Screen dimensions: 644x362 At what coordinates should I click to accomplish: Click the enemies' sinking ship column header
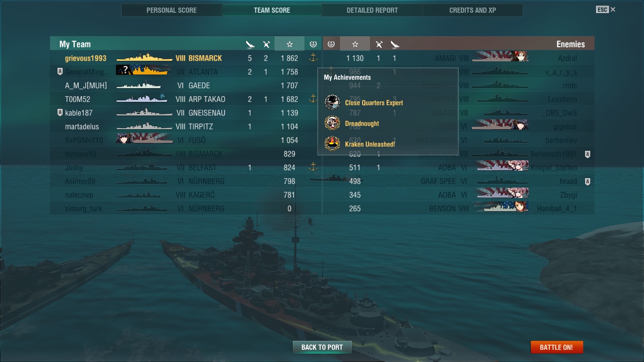tap(395, 44)
